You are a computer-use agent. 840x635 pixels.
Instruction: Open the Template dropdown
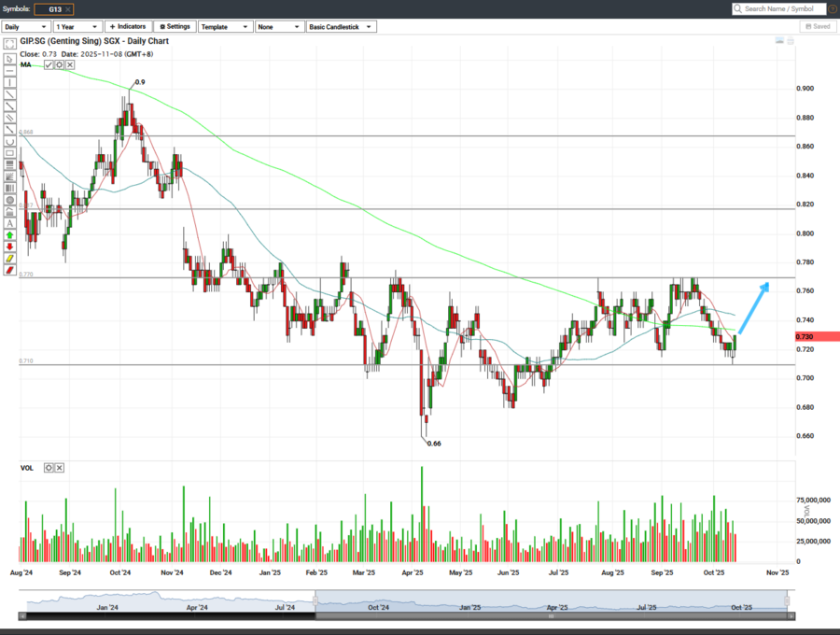point(225,27)
